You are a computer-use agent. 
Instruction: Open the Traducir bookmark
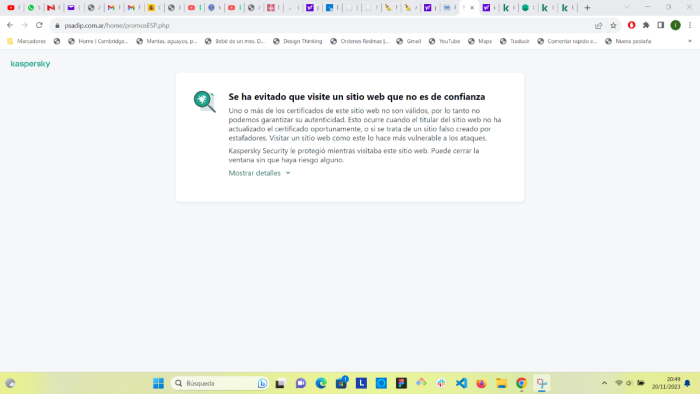coord(514,41)
